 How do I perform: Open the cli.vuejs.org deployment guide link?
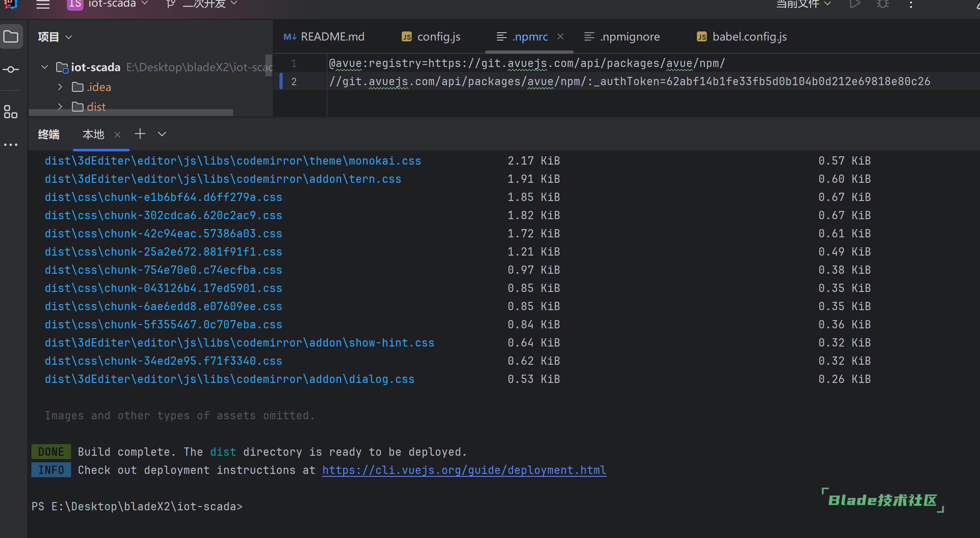click(x=464, y=470)
